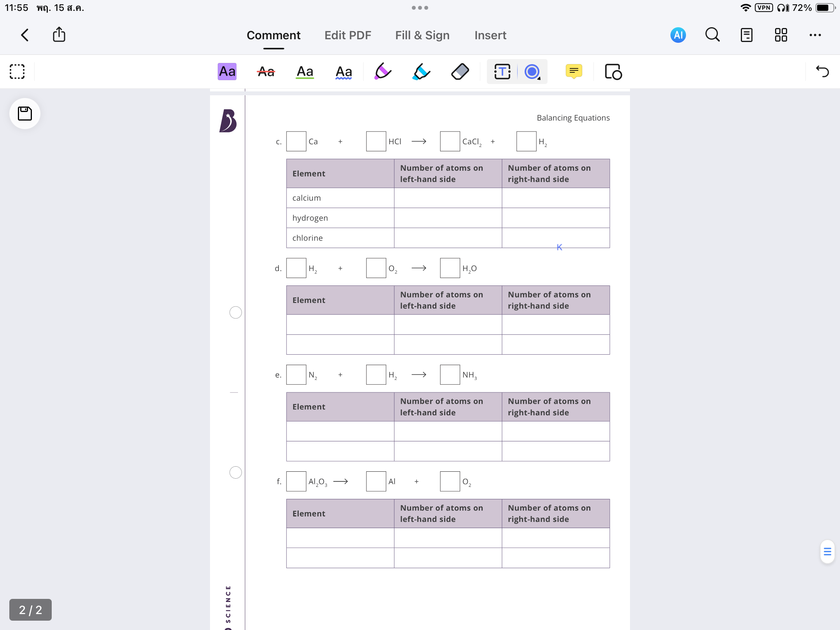Viewport: 840px width, 630px height.
Task: Select the blue 'K' text annotation
Action: pyautogui.click(x=559, y=247)
